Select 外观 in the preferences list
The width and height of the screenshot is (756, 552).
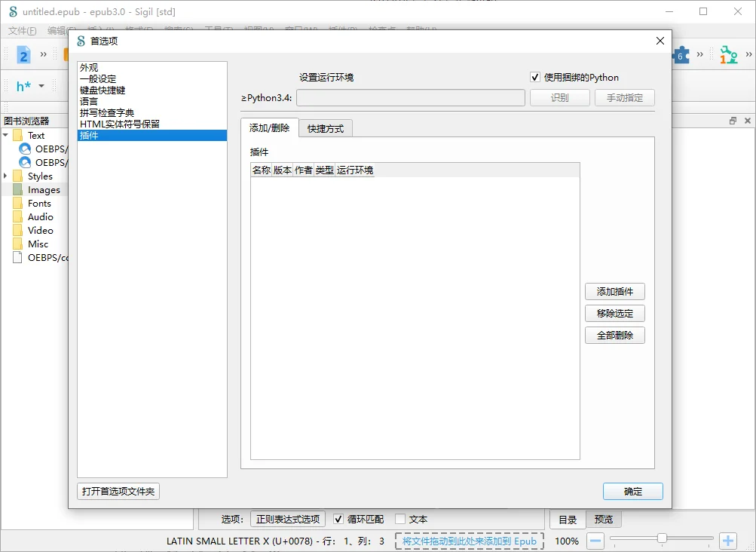(152, 68)
